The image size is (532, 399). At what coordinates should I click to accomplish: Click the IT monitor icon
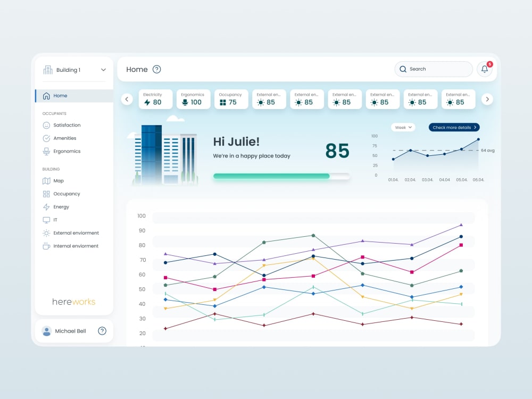tap(46, 220)
